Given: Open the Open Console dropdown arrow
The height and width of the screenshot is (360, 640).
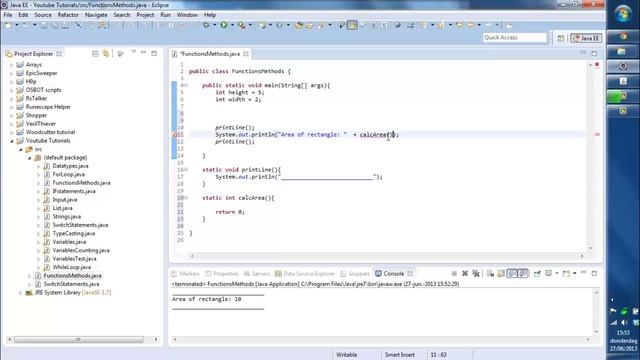Looking at the screenshot, I should pyautogui.click(x=574, y=273).
